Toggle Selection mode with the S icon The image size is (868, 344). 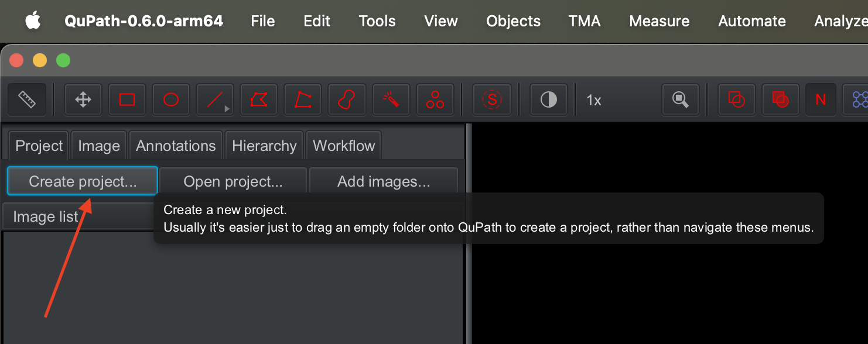(x=492, y=100)
